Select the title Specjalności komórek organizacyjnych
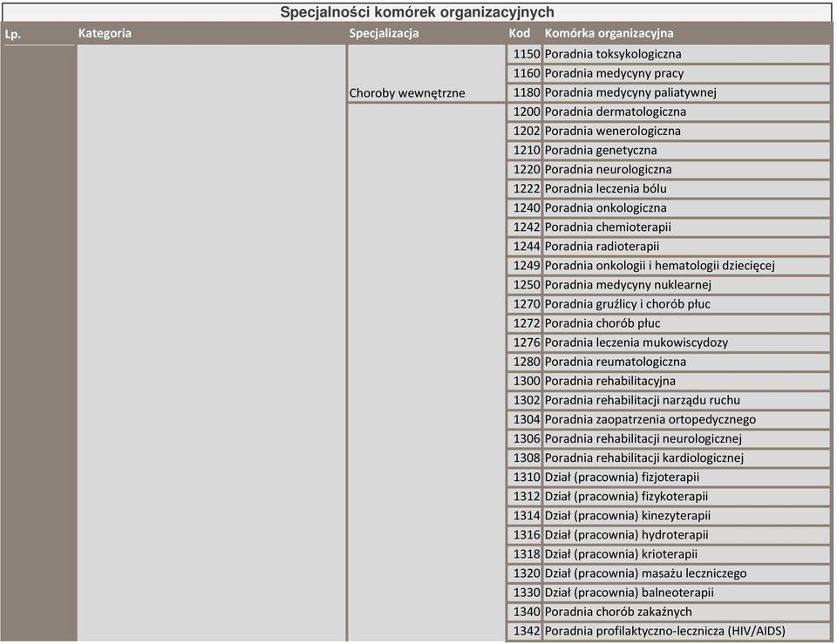The image size is (837, 644). point(417,12)
